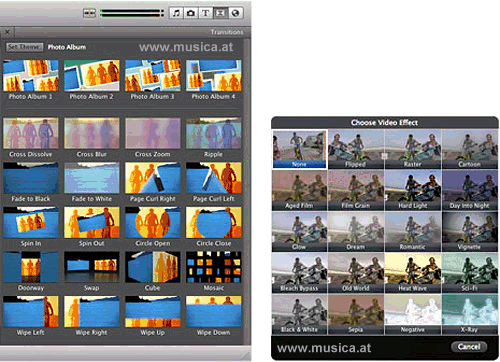The image size is (500, 362).
Task: Apply the Old World video effect
Action: [x=356, y=273]
